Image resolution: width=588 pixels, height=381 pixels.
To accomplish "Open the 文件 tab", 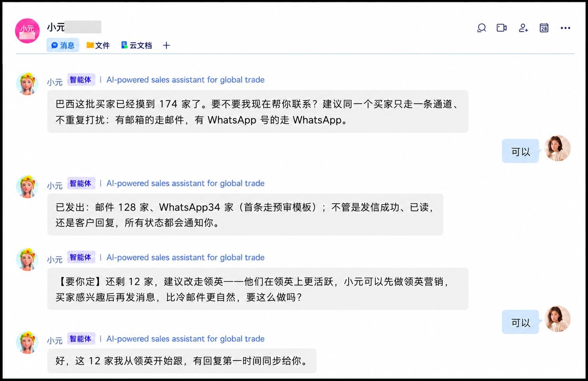I will tap(98, 45).
